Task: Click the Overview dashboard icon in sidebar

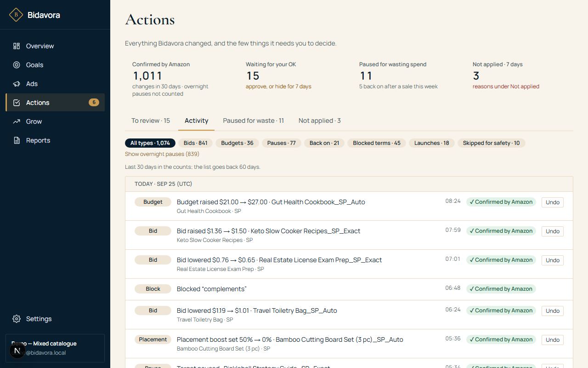Action: click(17, 46)
